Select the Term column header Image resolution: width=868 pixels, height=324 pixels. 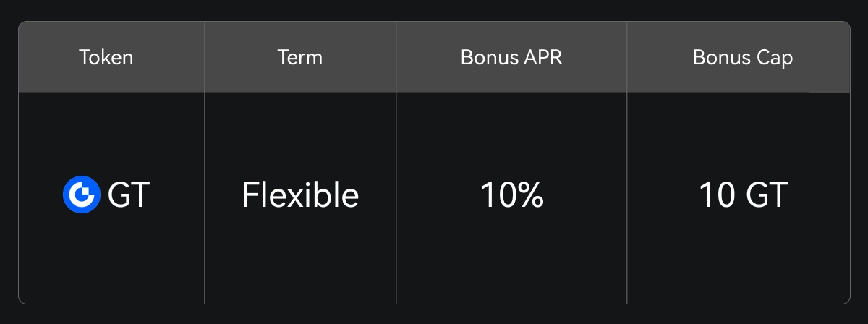[299, 58]
